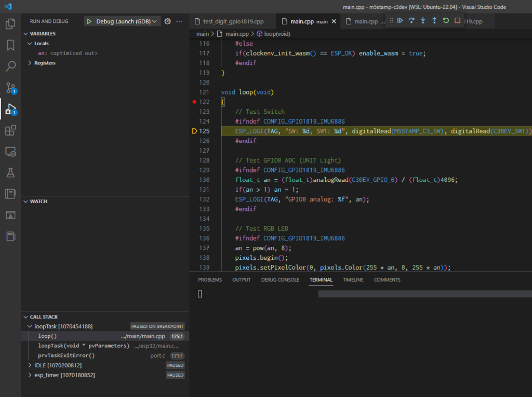Toggle the breakpoint at line 122
The height and width of the screenshot is (397, 532).
[x=194, y=102]
